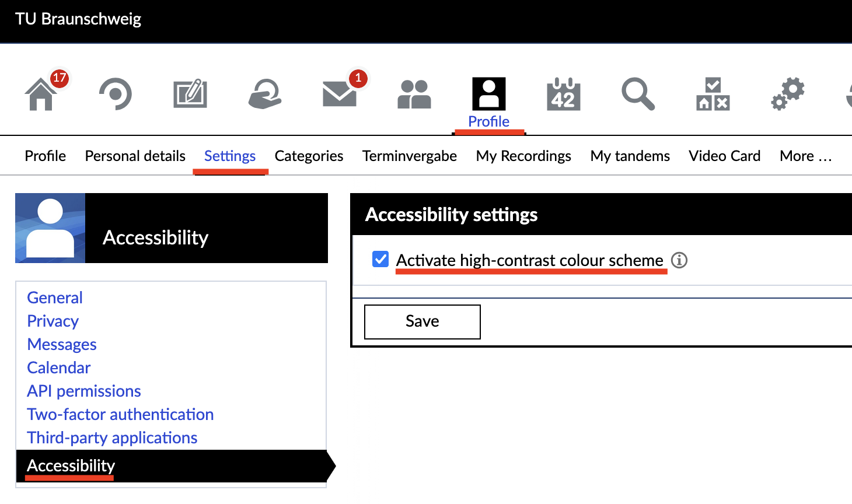Open the Personal details tab
This screenshot has width=852, height=504.
(x=135, y=156)
